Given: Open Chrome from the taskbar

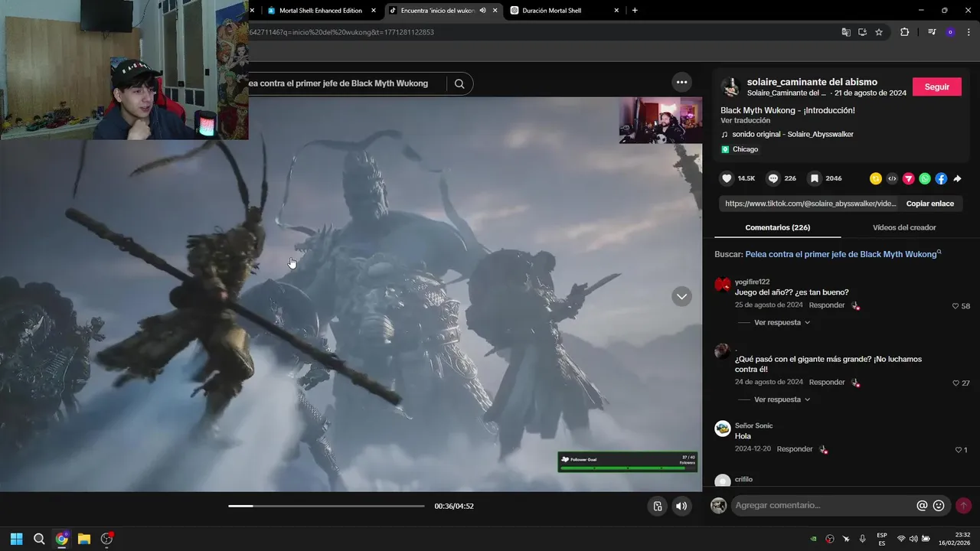Looking at the screenshot, I should coord(62,539).
